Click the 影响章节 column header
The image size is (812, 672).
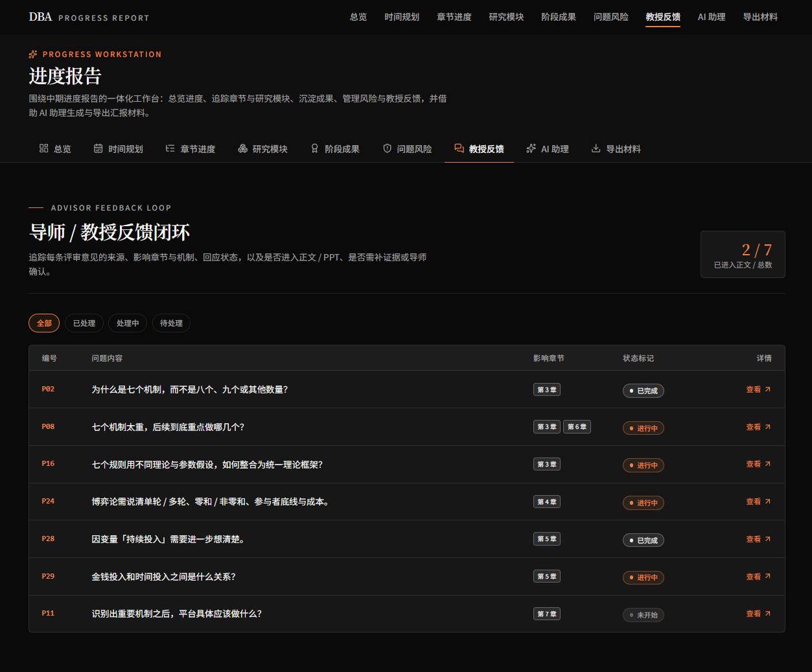(549, 358)
